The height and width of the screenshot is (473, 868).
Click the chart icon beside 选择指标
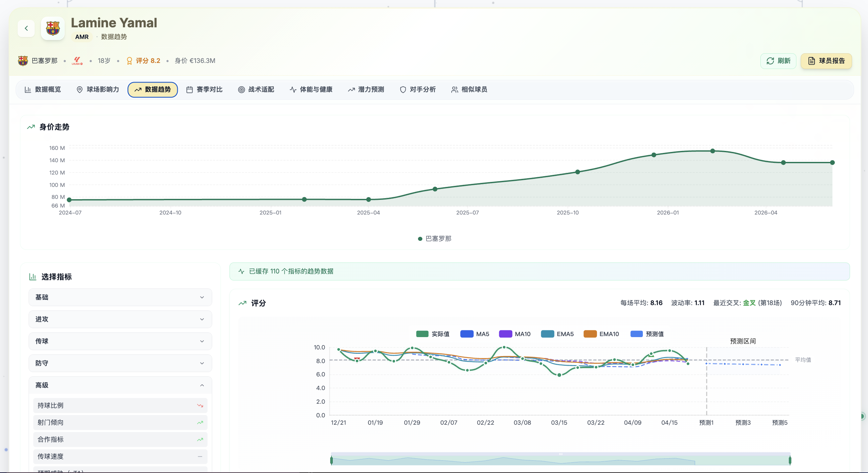pyautogui.click(x=33, y=277)
